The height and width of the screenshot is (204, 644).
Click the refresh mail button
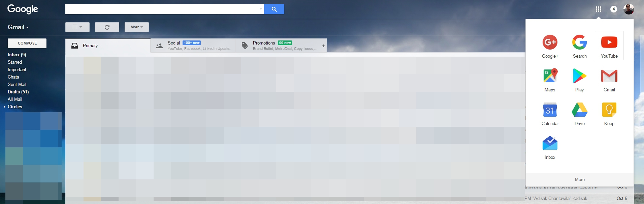coord(107,27)
